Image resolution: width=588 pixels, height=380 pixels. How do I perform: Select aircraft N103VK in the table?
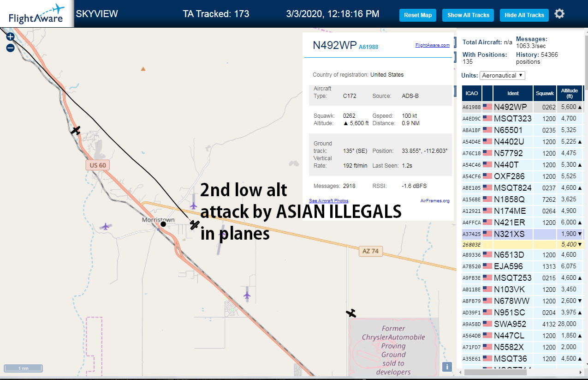coord(523,290)
